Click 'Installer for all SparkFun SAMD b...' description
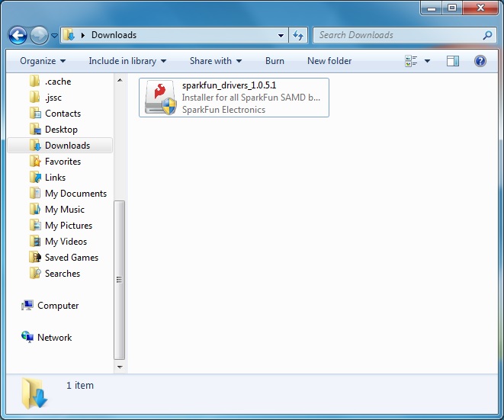 [251, 98]
